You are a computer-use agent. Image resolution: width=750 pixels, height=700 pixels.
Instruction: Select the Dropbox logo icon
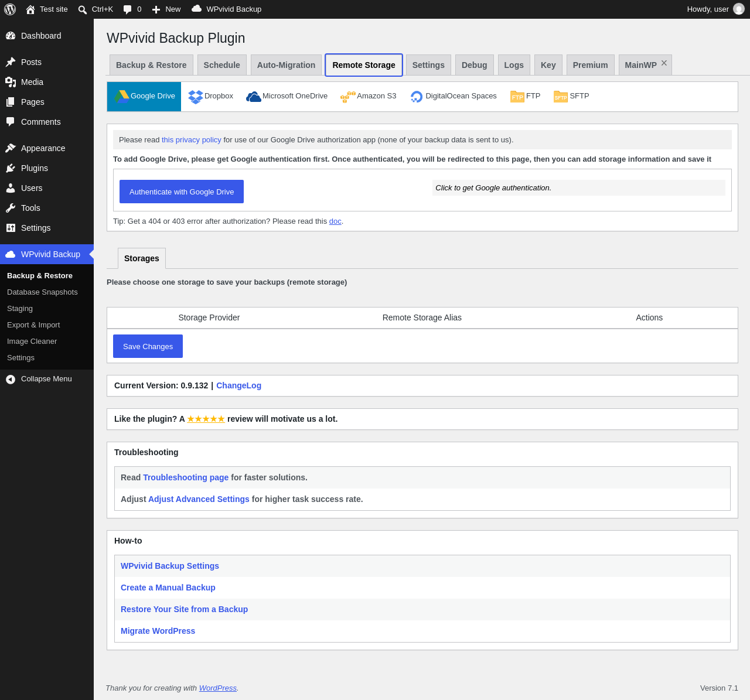(196, 97)
